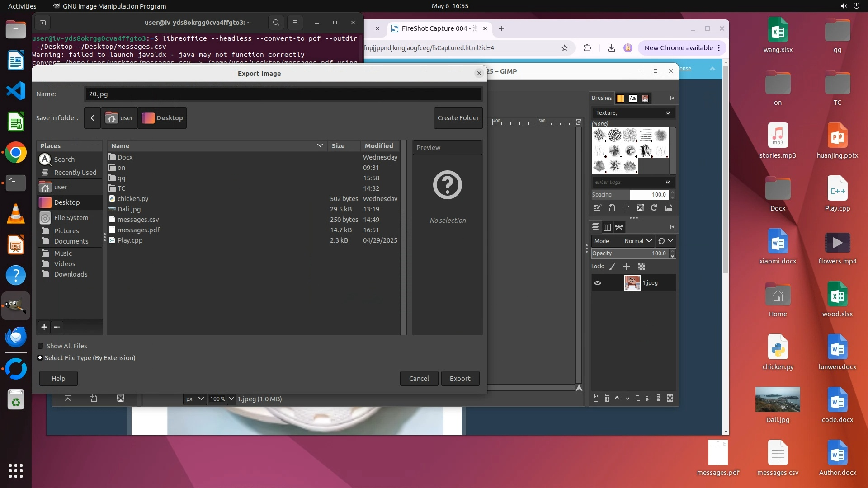
Task: Enable Show All Files checkbox
Action: [x=41, y=346]
